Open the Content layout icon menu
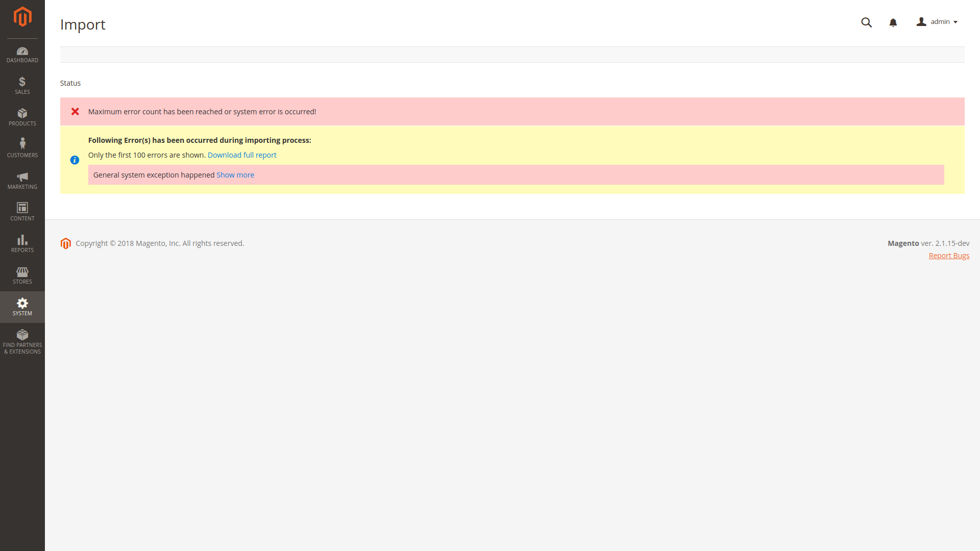The image size is (980, 551). click(x=22, y=211)
